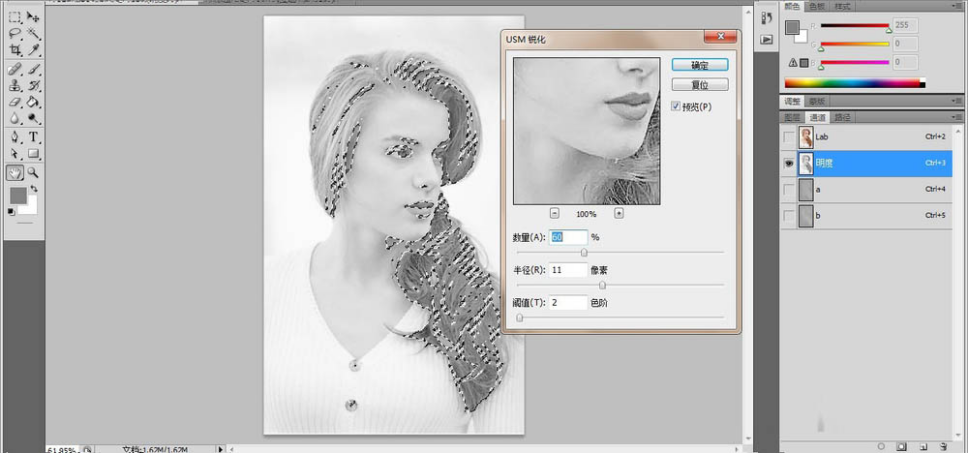This screenshot has width=968, height=453.
Task: Switch to the 色板 swatches tab
Action: (x=818, y=6)
